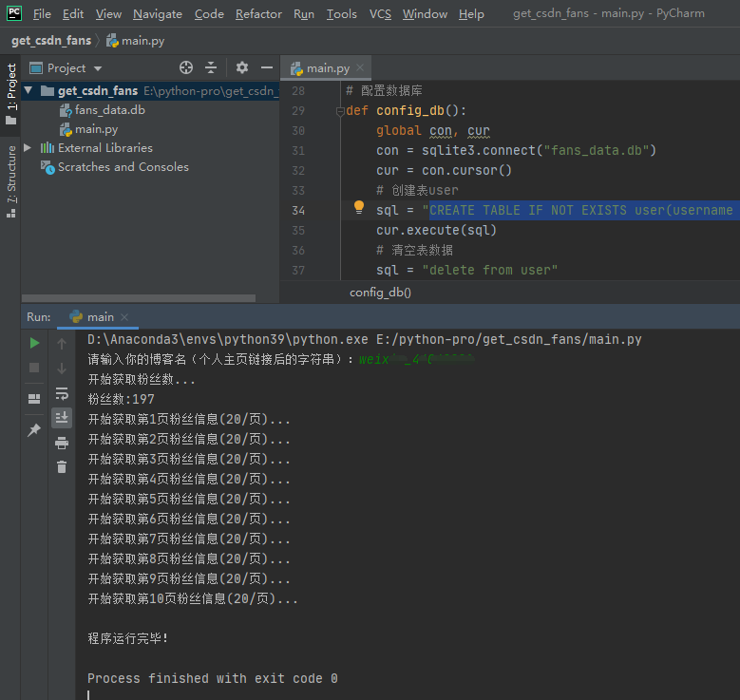Click the '粉丝数:197' console line
Image resolution: width=740 pixels, height=700 pixels.
(x=121, y=399)
